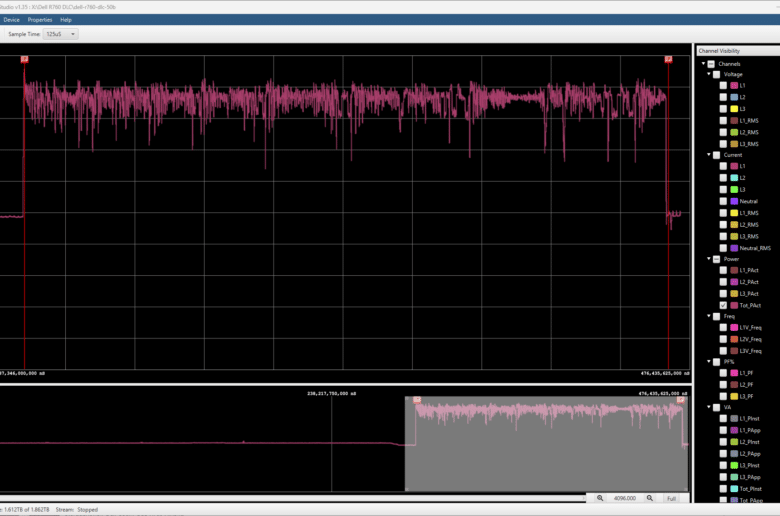Enable the L1_PAct channel checkbox
The image size is (780, 516).
tap(723, 270)
